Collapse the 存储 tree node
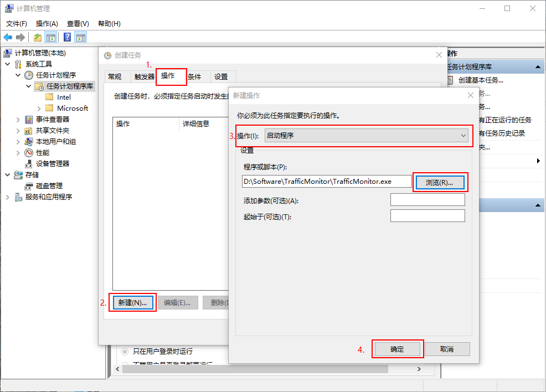546x392 pixels. coord(8,175)
